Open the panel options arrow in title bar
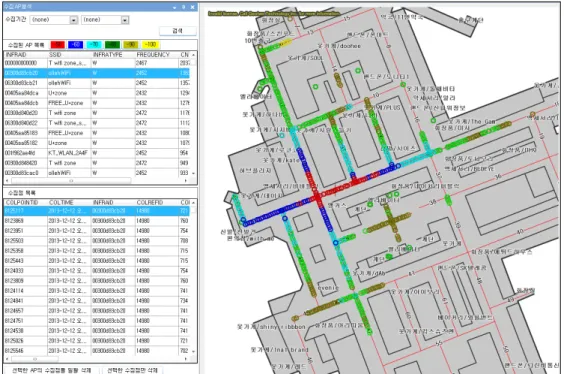Viewport: 564px width, 374px height. (174, 7)
